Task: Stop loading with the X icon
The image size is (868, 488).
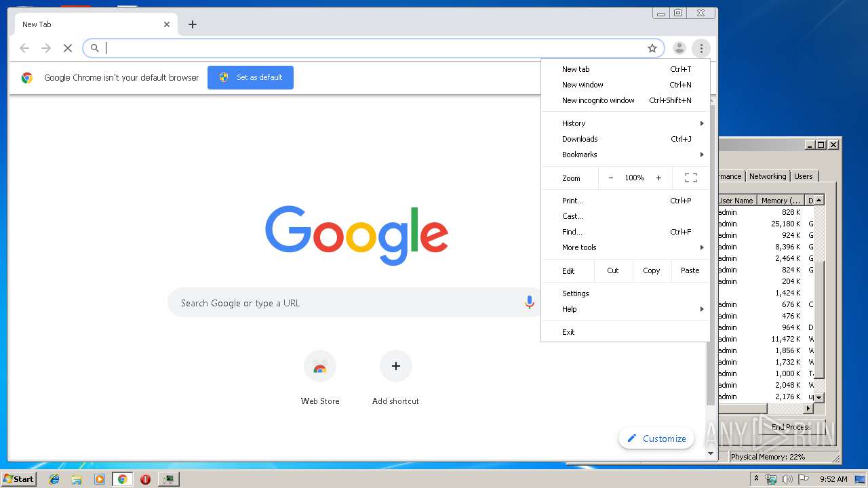Action: point(68,48)
